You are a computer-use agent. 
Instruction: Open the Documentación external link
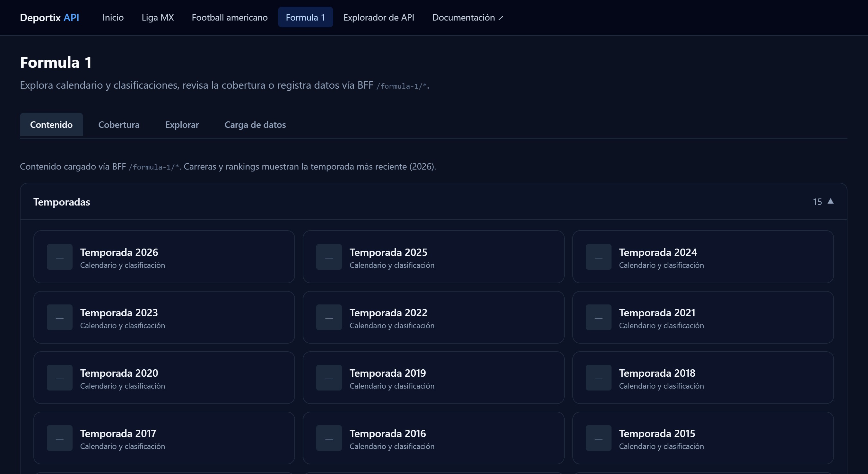(468, 17)
